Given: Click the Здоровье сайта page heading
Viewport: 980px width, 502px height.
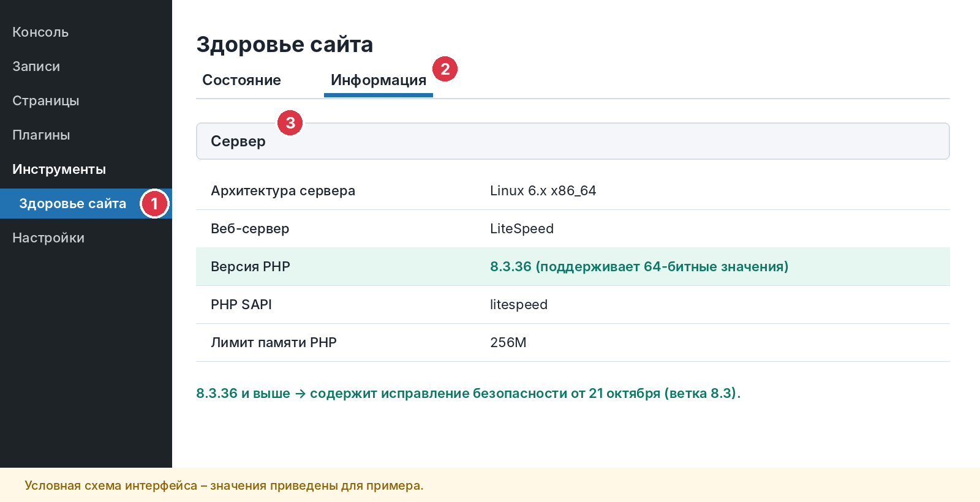Looking at the screenshot, I should (284, 44).
